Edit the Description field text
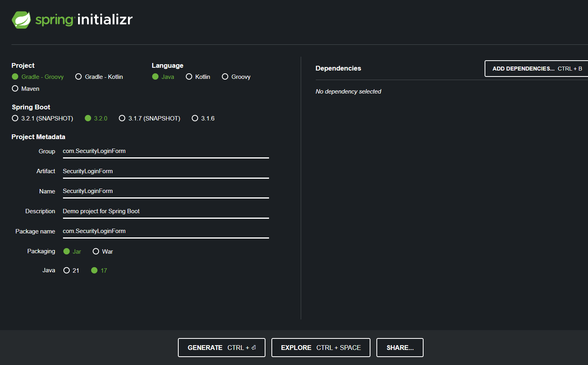588x365 pixels. pyautogui.click(x=166, y=211)
